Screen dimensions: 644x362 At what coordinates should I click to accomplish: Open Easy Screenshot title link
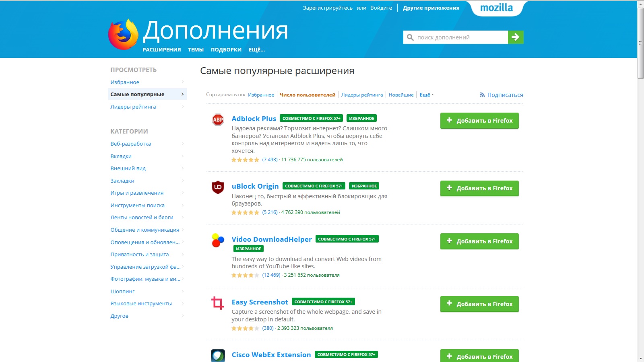pyautogui.click(x=260, y=302)
